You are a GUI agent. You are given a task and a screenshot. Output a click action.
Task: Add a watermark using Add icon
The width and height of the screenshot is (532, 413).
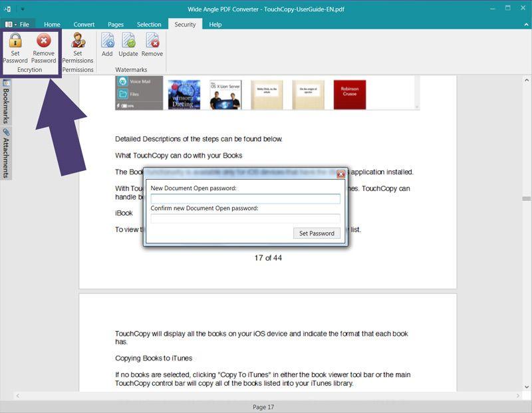tap(107, 42)
